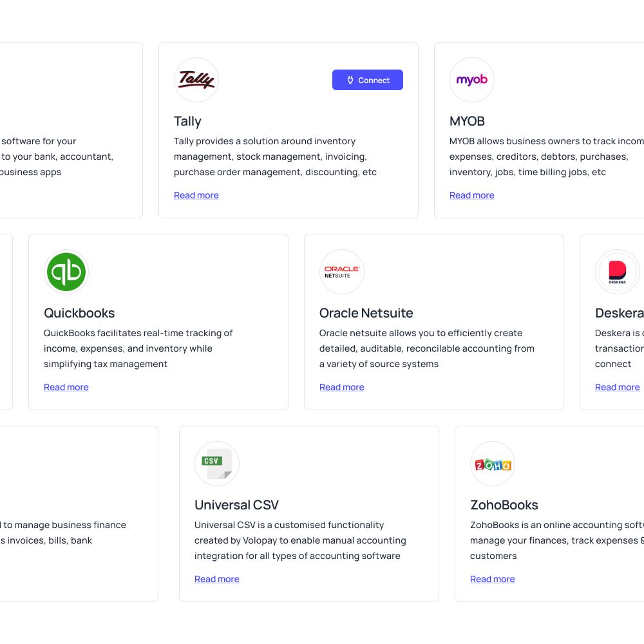This screenshot has height=644, width=644.
Task: Click the Oracle Netsuite logo
Action: [x=342, y=272]
